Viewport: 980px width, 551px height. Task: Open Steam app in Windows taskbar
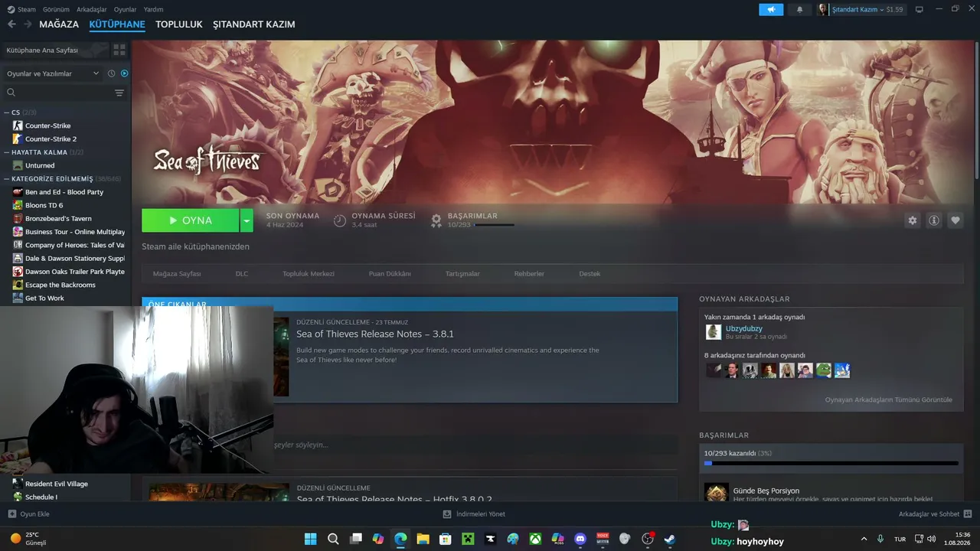pyautogui.click(x=670, y=539)
